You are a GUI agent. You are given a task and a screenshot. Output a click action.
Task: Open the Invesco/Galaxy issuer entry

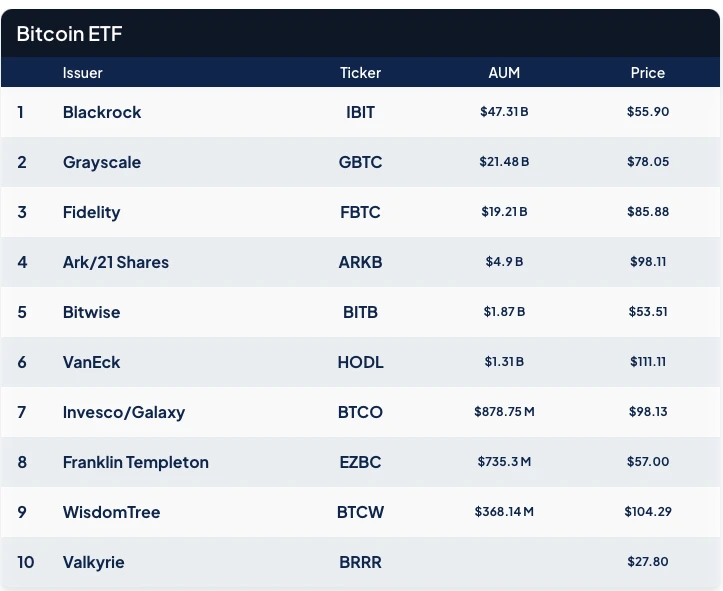tap(124, 412)
